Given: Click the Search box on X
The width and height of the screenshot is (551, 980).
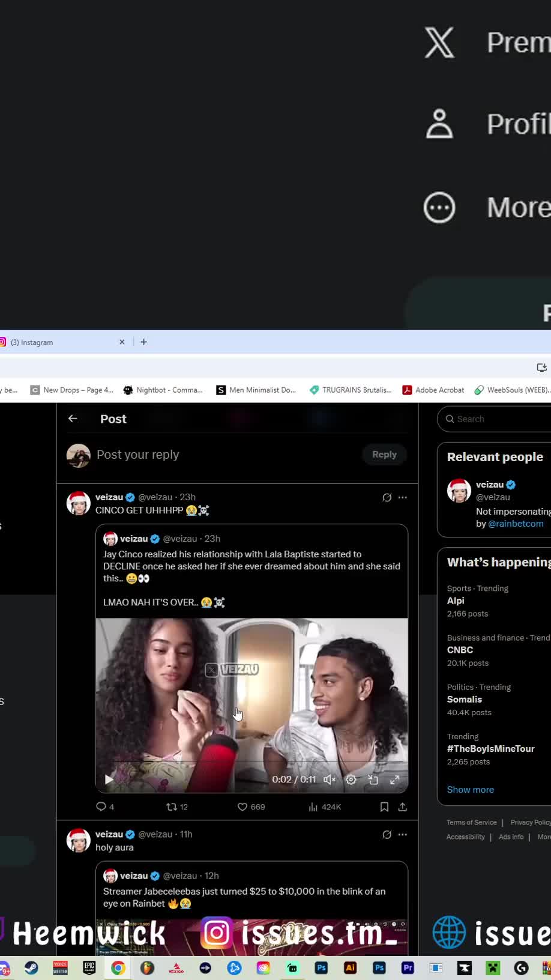Looking at the screenshot, I should (495, 419).
